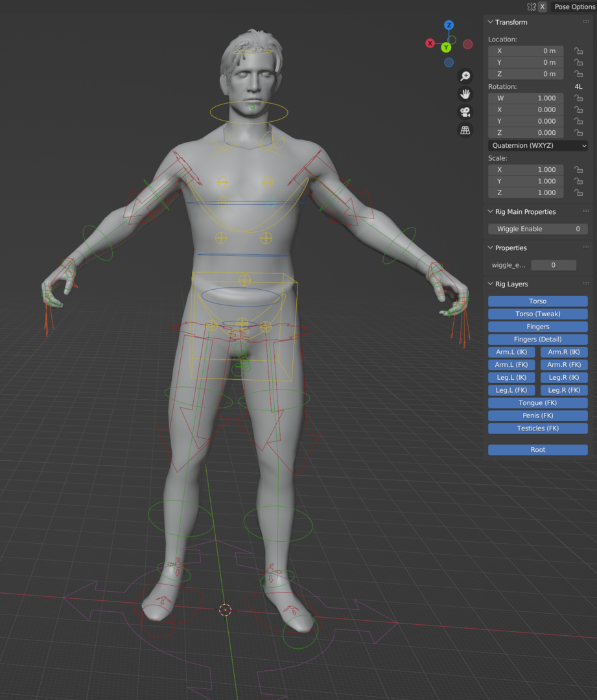597x700 pixels.
Task: Toggle the Torso rig layer
Action: coord(537,301)
